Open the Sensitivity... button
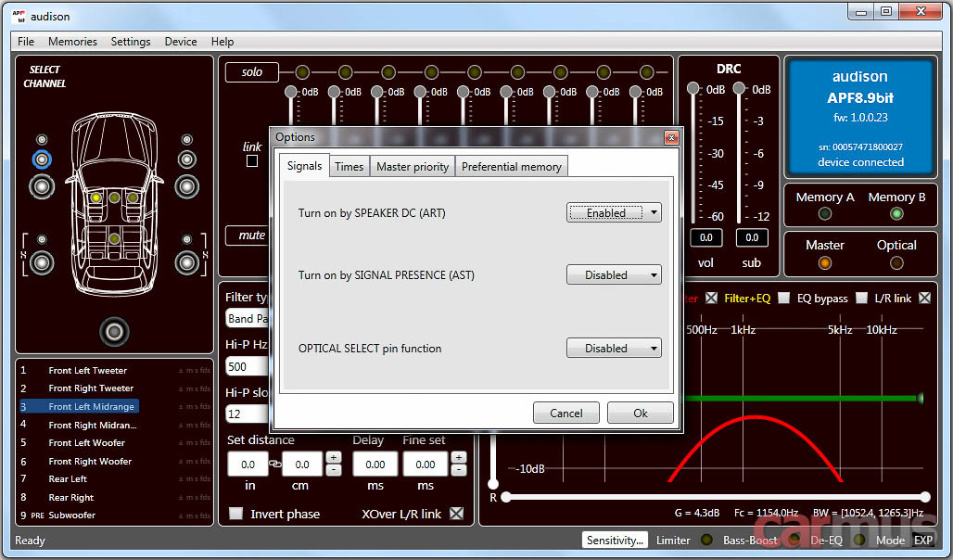This screenshot has height=560, width=953. click(615, 540)
